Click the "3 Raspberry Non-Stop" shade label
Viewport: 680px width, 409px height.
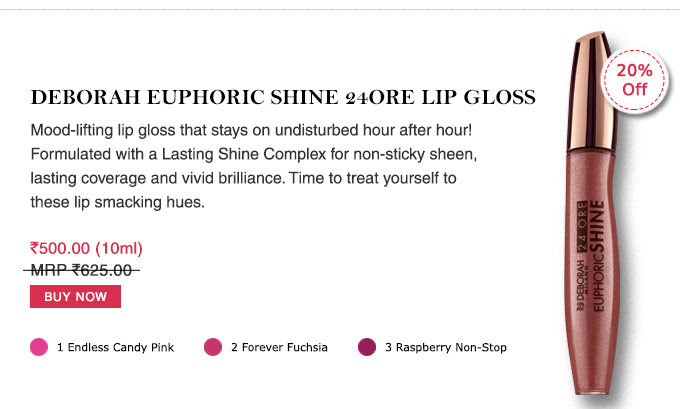click(445, 348)
